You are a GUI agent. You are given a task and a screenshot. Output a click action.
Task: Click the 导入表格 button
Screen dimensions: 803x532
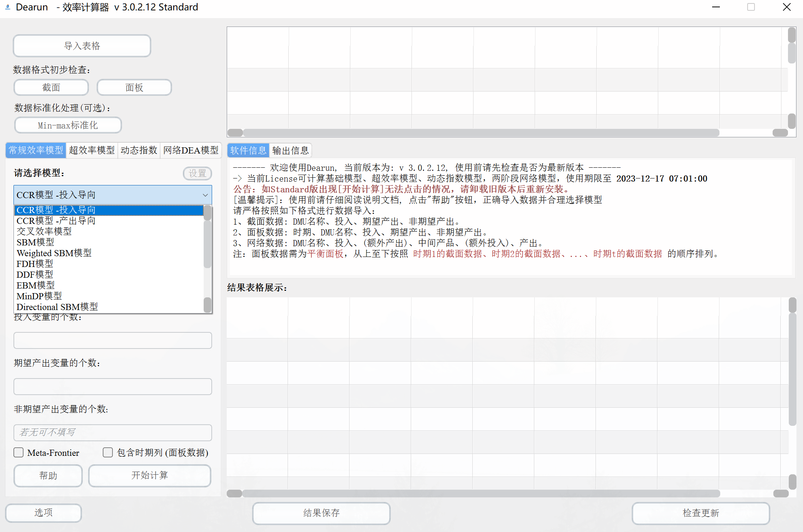82,46
